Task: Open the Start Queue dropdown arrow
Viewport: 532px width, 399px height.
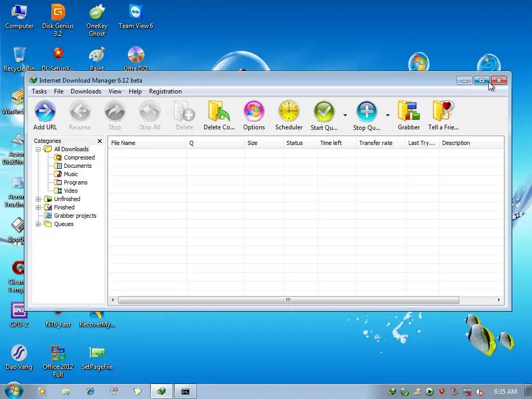Action: click(345, 115)
